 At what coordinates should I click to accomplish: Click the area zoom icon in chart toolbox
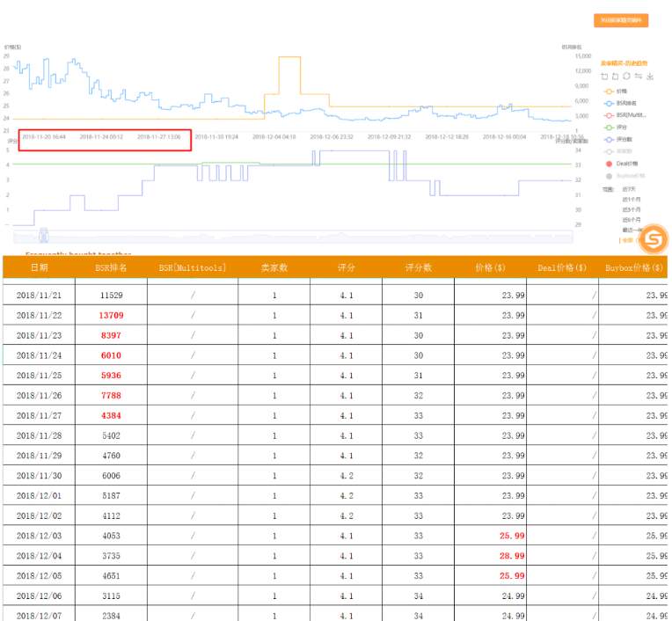(x=604, y=77)
